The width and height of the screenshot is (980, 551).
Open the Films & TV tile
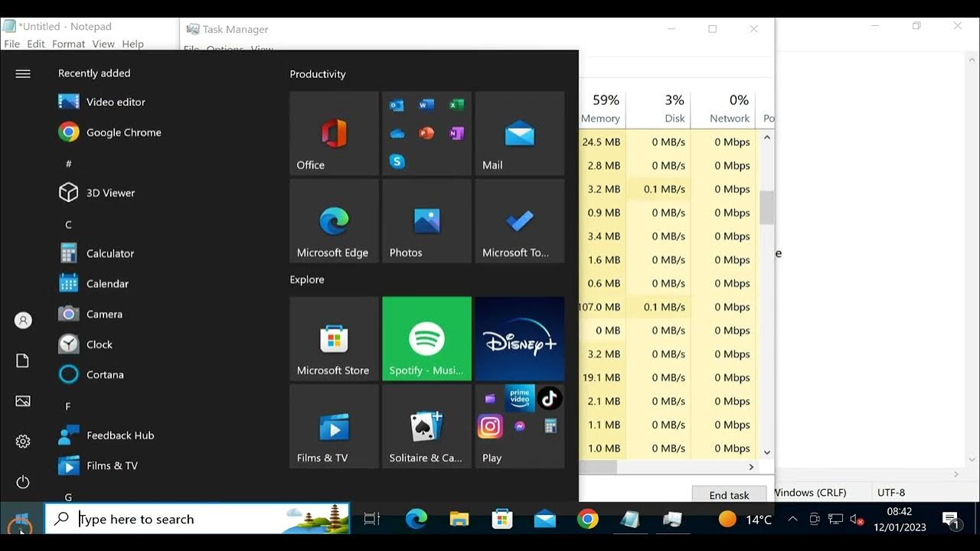click(334, 426)
